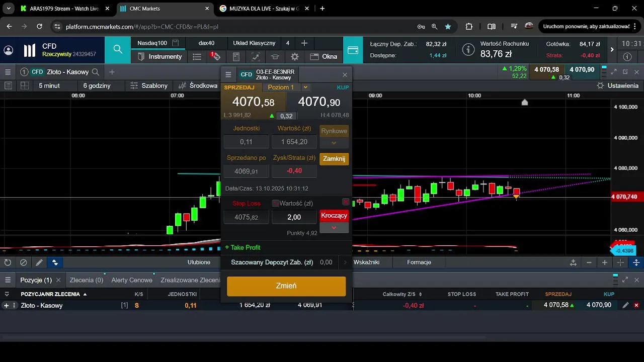
Task: Tick the Stop Loss Wartość (zł) checkbox
Action: [x=275, y=204]
